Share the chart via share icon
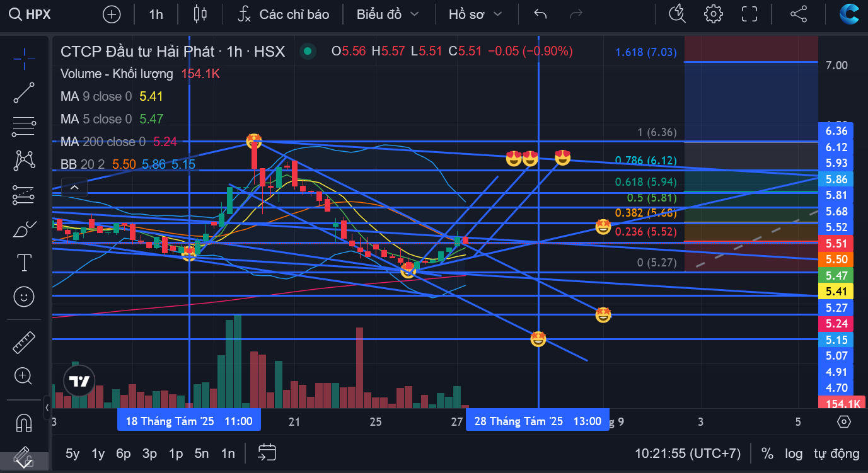Image resolution: width=868 pixels, height=473 pixels. point(799,14)
